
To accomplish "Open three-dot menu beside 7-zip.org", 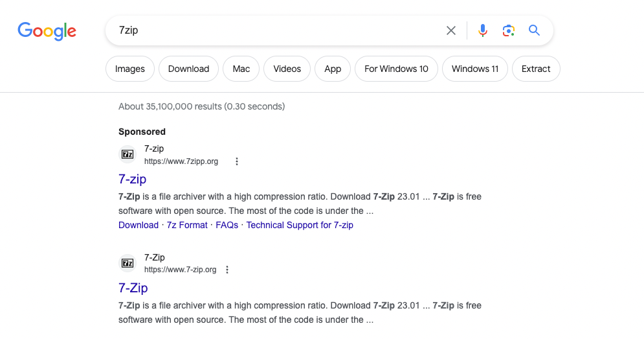I will (x=227, y=270).
